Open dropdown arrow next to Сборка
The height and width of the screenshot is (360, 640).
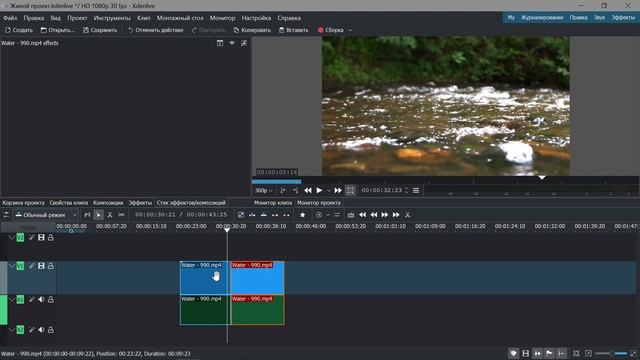pos(350,30)
